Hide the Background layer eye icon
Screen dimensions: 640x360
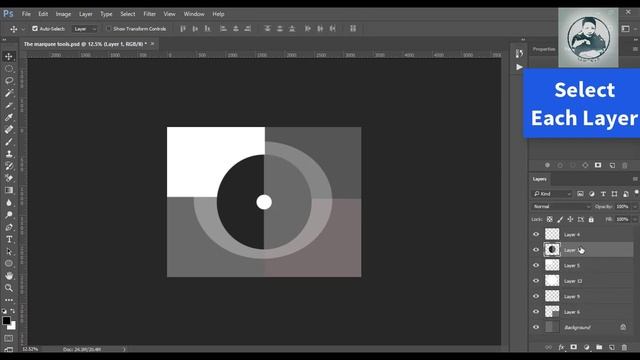click(x=536, y=327)
